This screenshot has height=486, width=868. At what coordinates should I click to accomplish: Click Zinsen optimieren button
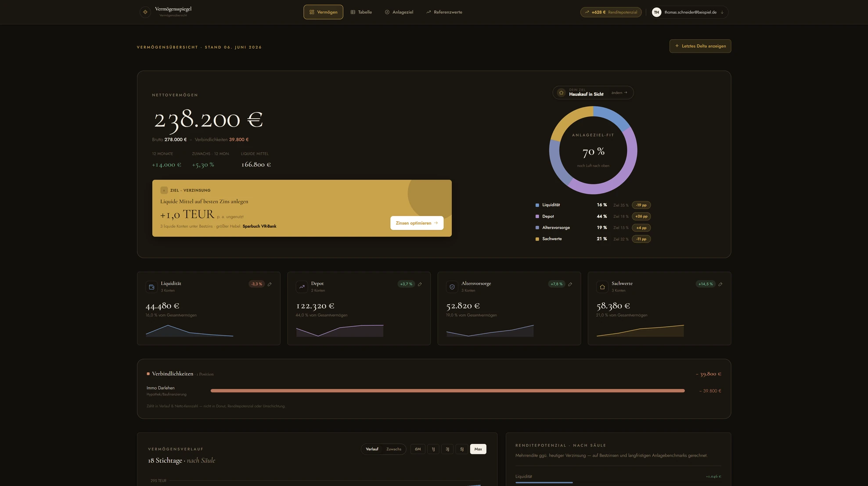(417, 223)
